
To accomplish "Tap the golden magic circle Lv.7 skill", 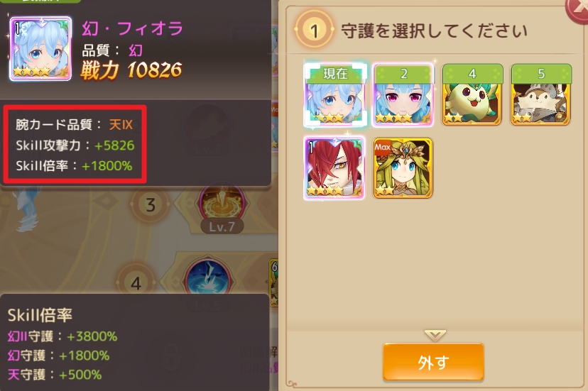I will click(222, 205).
